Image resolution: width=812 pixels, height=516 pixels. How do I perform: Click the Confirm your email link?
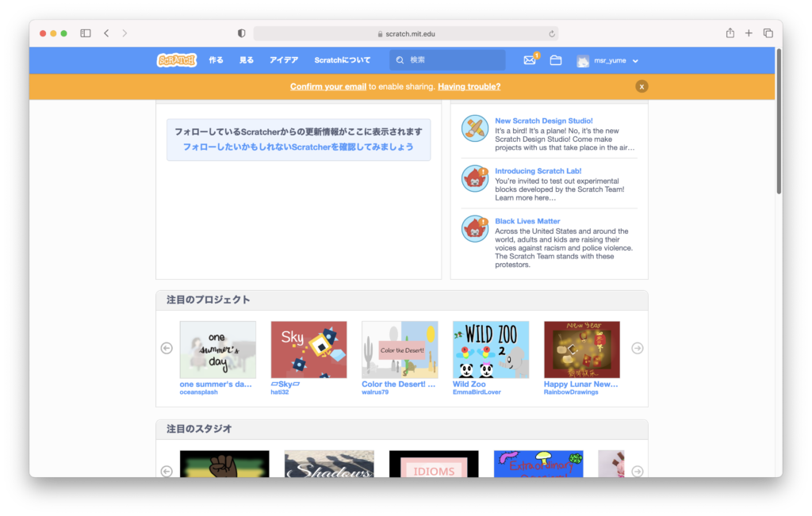pyautogui.click(x=327, y=86)
